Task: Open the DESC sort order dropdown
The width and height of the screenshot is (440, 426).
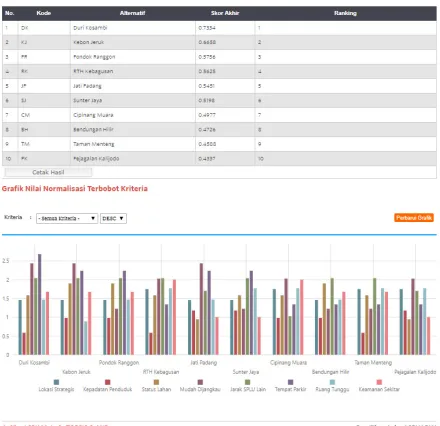Action: click(113, 218)
